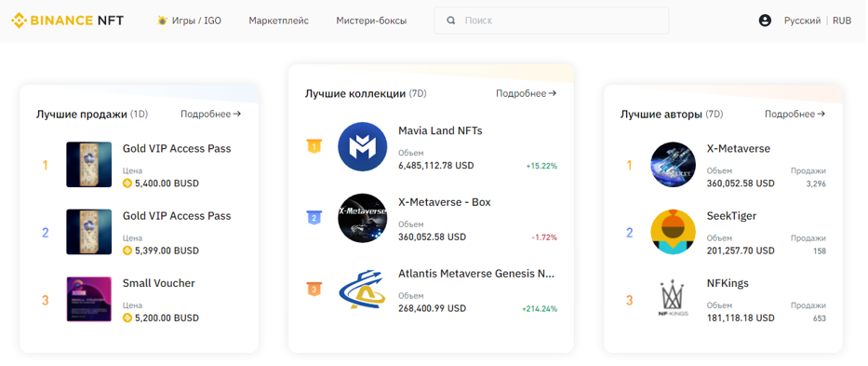Click the -1.72% change value
This screenshot has width=868, height=366.
pyautogui.click(x=544, y=237)
